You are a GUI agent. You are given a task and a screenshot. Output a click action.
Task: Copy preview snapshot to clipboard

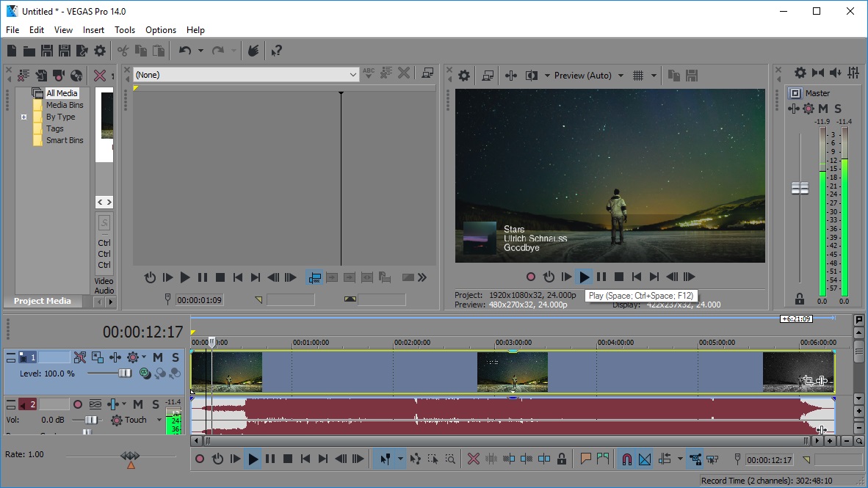673,76
